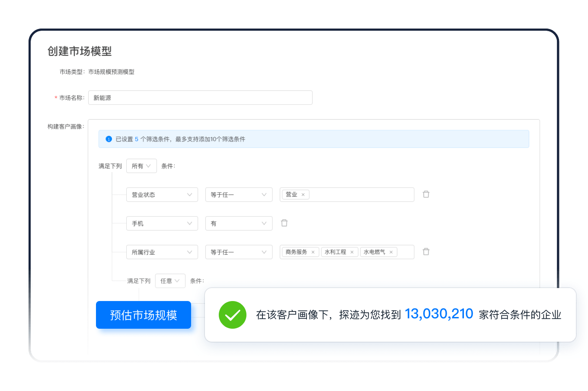The image size is (588, 391).
Task: Open the 手机 field dropdown
Action: coord(162,223)
